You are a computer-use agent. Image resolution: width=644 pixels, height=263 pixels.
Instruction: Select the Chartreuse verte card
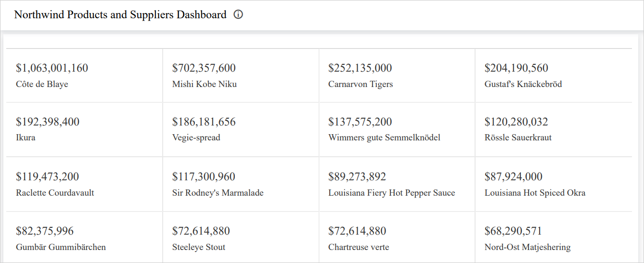click(x=397, y=238)
